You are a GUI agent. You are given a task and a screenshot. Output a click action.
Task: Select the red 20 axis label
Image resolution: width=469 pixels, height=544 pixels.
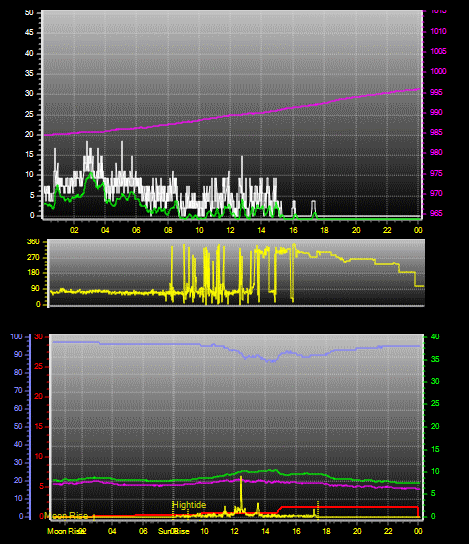tap(39, 397)
